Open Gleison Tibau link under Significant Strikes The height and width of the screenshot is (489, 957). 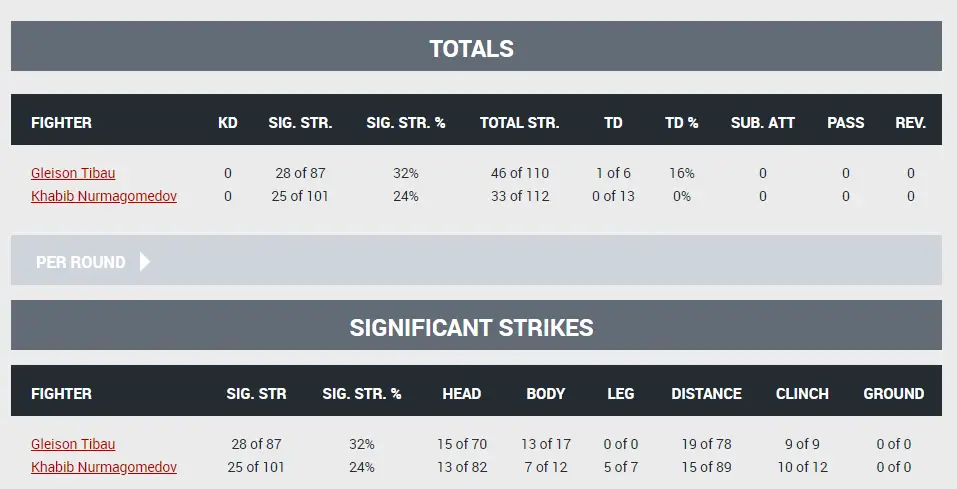point(73,444)
